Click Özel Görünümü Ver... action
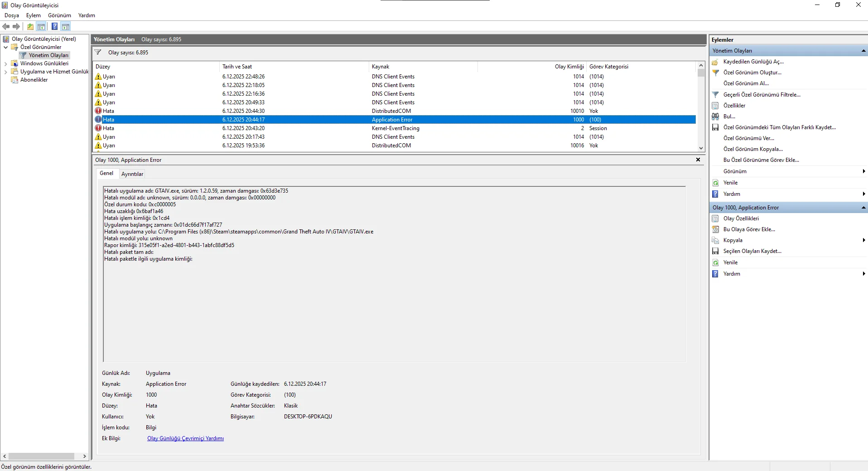The image size is (868, 471). coord(749,138)
